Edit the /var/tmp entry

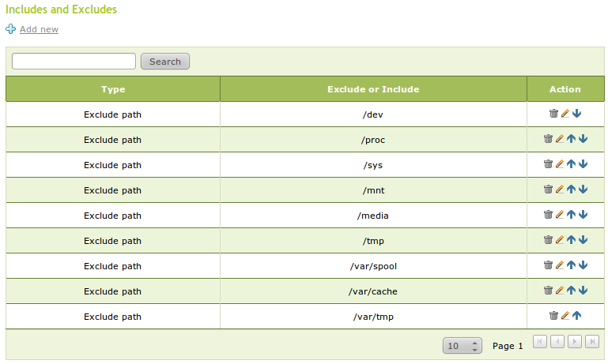click(x=565, y=316)
